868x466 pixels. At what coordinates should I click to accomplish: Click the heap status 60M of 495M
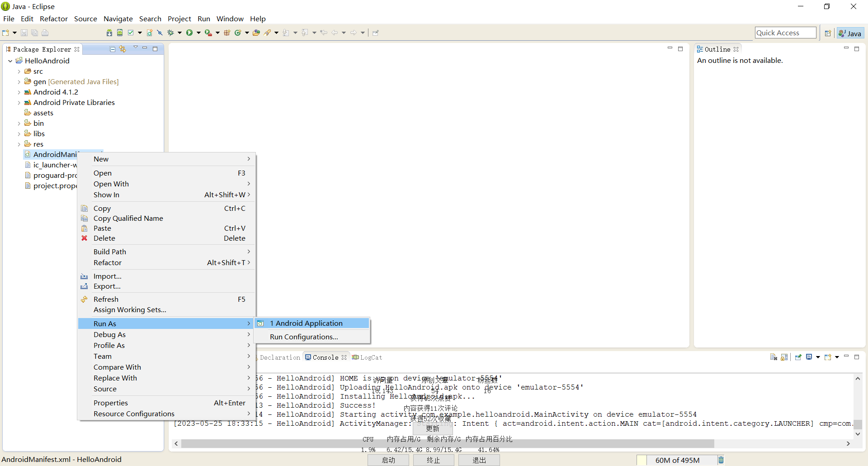tap(677, 460)
